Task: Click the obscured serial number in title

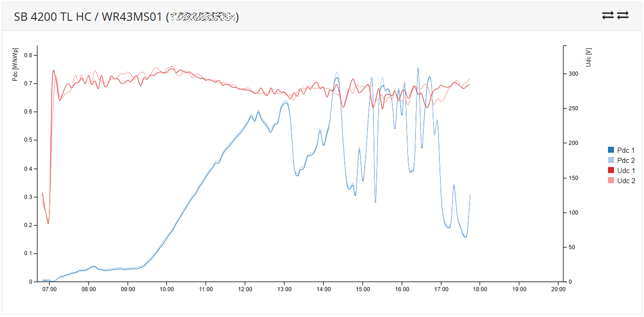Action: (203, 17)
